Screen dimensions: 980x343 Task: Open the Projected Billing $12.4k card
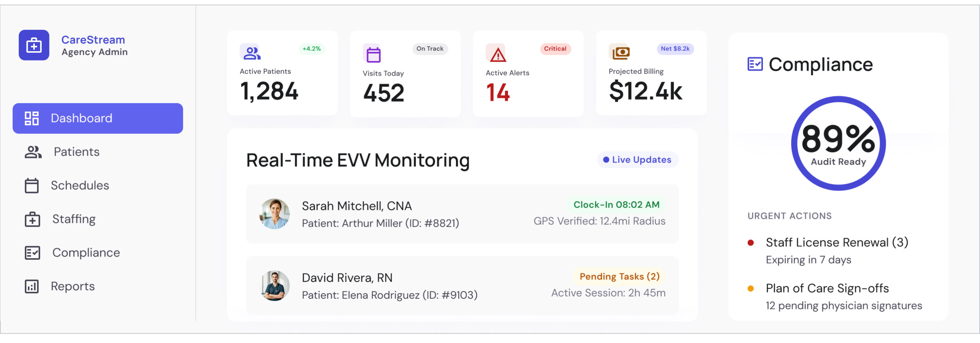pos(651,73)
